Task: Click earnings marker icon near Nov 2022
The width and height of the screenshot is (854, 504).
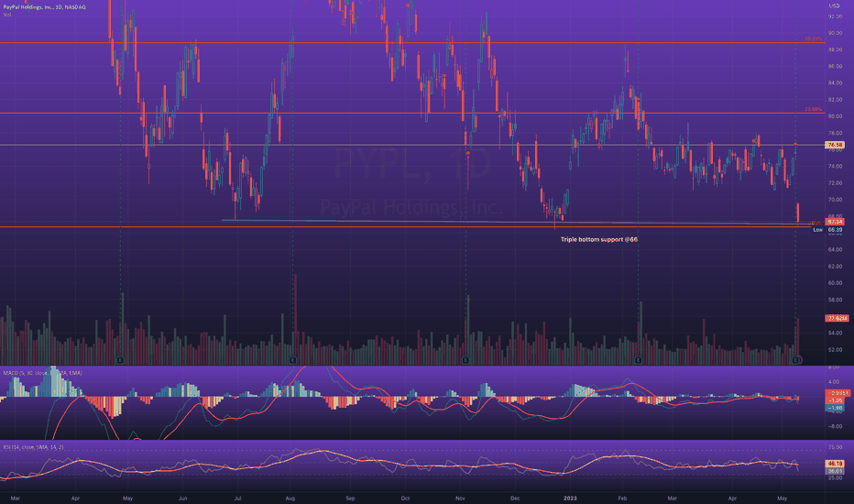Action: click(x=465, y=360)
